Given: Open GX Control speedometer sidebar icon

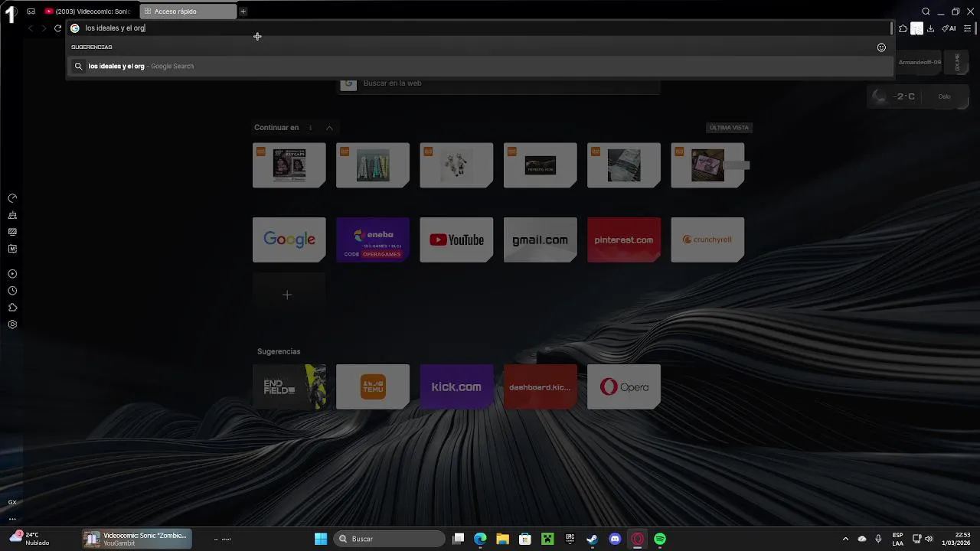Looking at the screenshot, I should [12, 198].
